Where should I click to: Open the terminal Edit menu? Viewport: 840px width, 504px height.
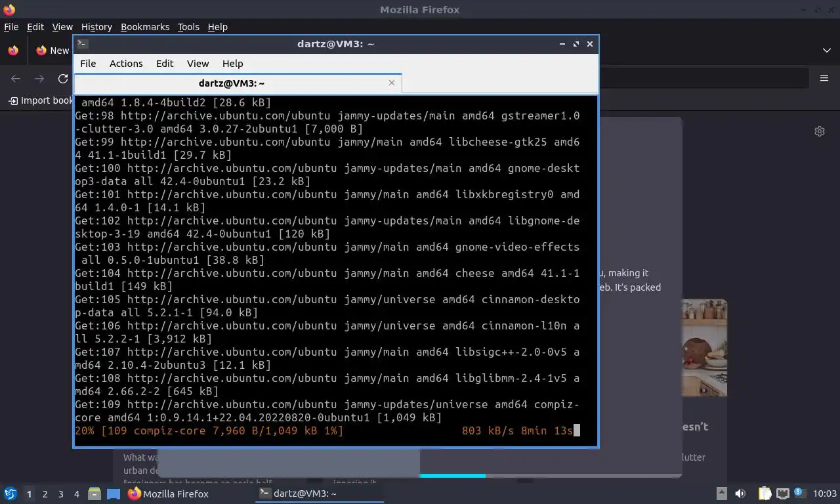(165, 64)
